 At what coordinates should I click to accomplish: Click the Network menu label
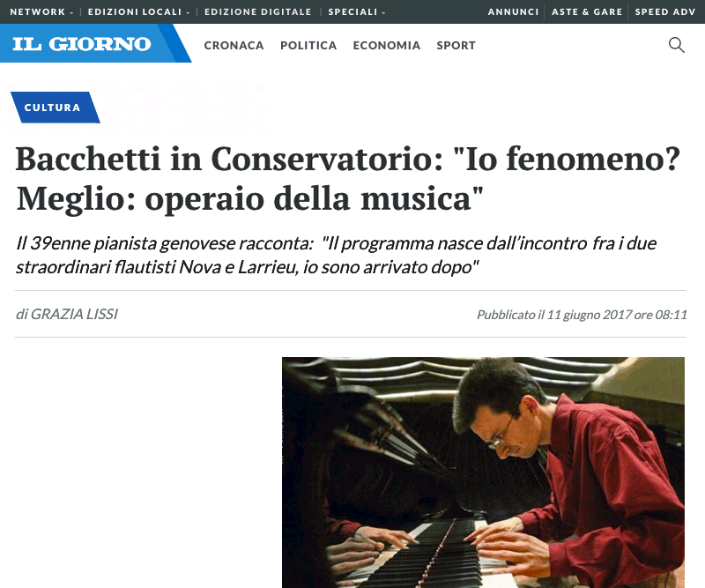click(x=37, y=11)
